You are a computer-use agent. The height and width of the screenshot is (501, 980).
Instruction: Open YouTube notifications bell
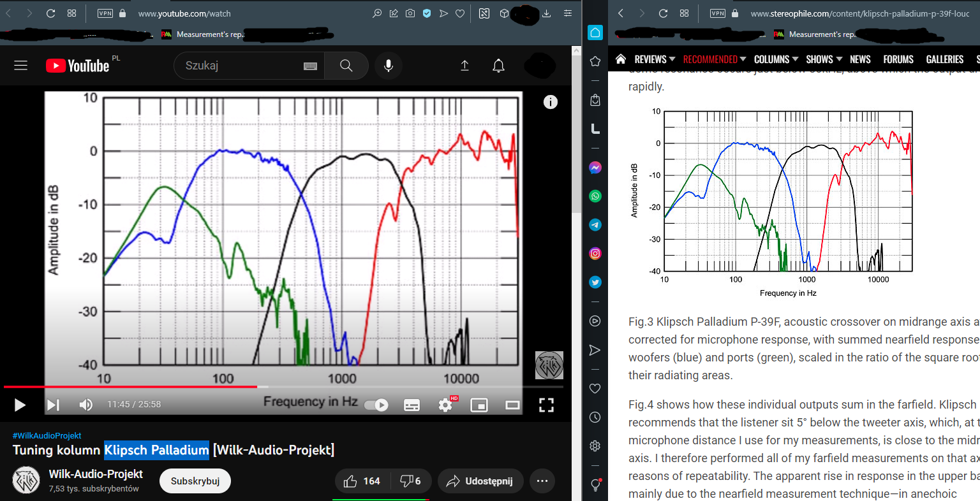pyautogui.click(x=499, y=66)
